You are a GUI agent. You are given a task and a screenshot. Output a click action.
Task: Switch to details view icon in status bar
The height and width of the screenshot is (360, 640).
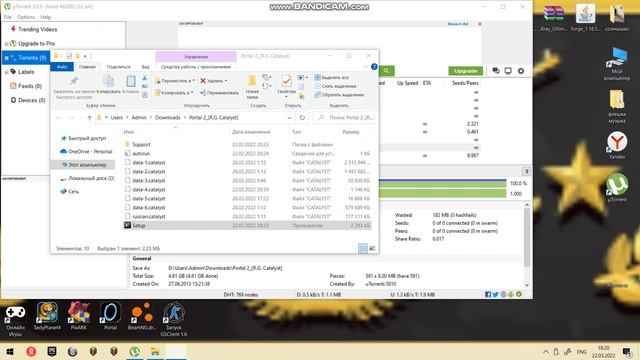tap(362, 248)
